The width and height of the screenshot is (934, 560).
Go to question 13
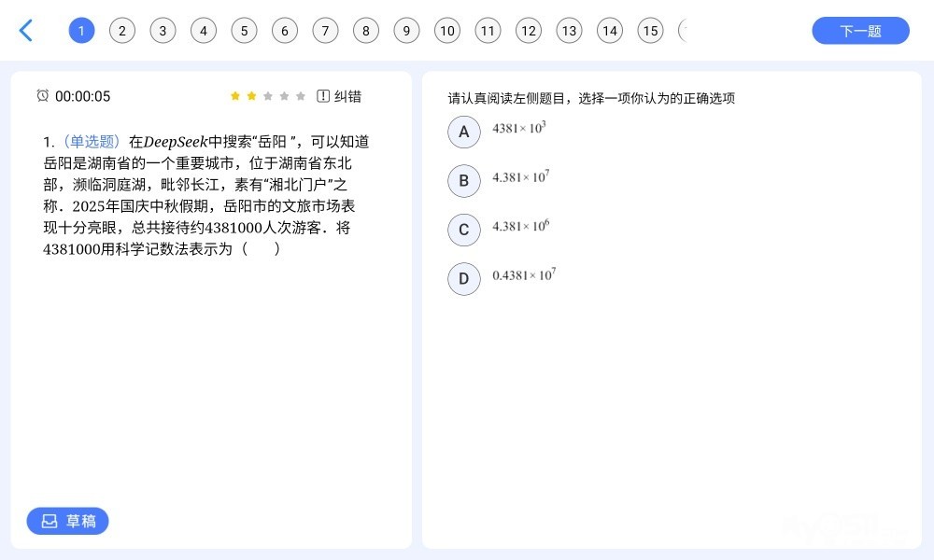point(569,31)
